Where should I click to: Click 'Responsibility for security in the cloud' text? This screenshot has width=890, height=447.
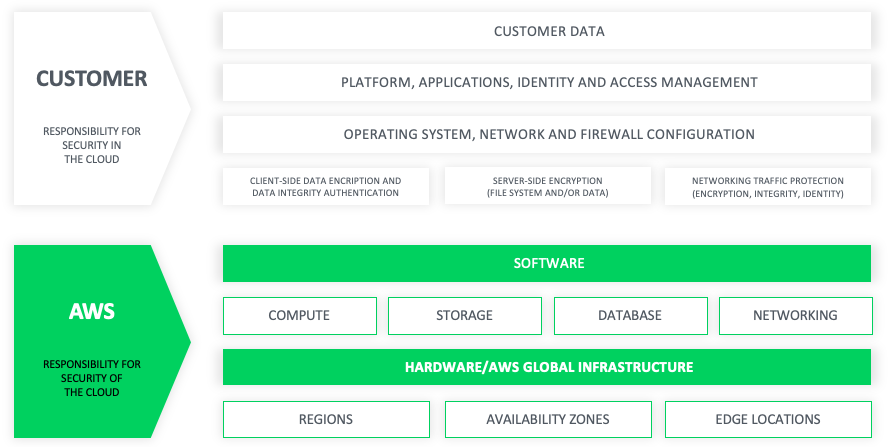click(x=91, y=145)
